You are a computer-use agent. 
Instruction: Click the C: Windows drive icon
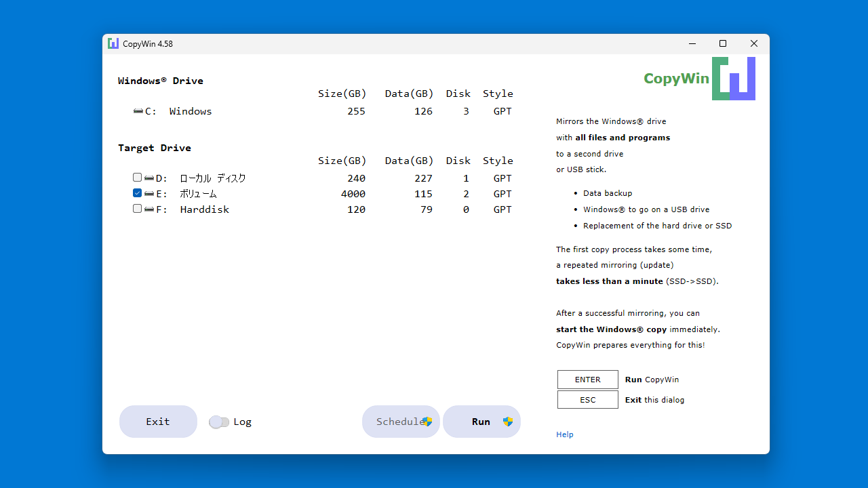(x=138, y=111)
